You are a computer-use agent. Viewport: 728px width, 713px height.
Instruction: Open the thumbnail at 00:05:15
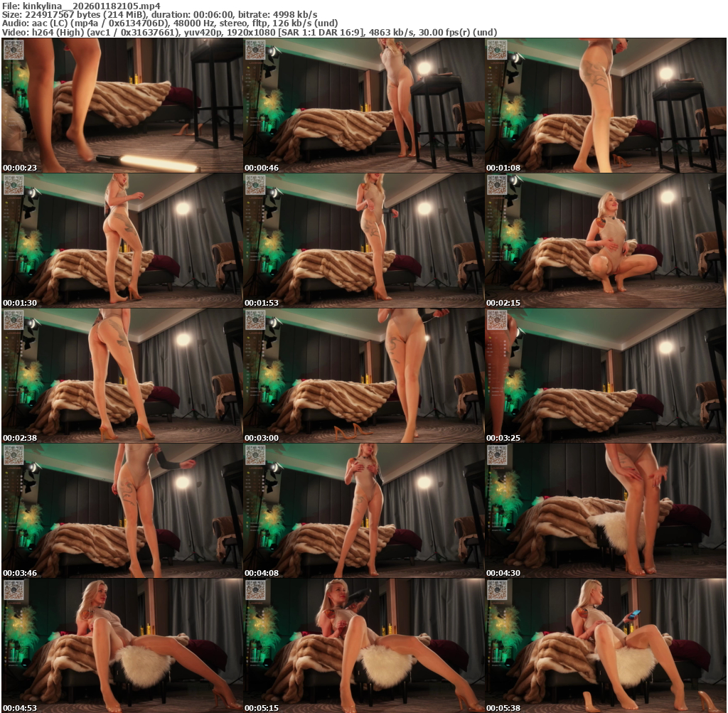pos(363,645)
